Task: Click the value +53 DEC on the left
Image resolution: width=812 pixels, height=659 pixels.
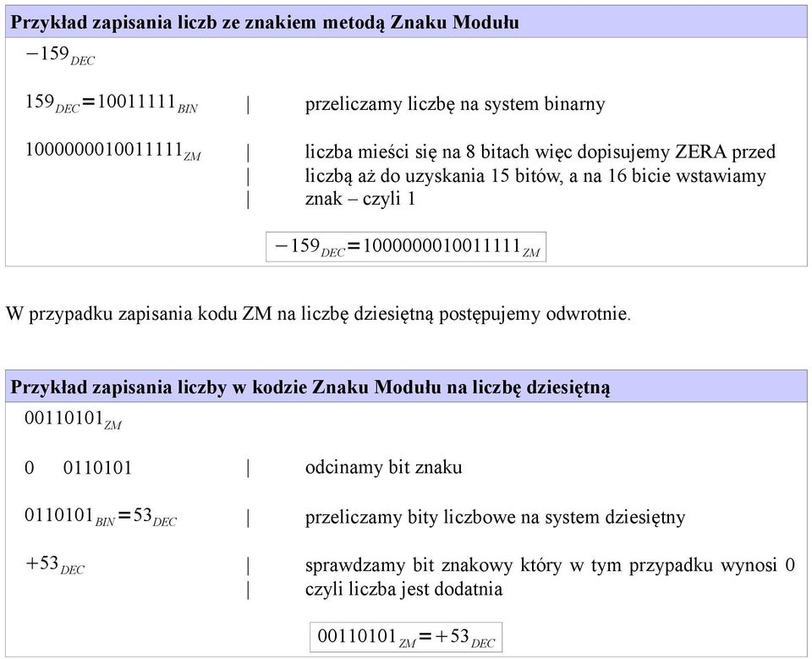Action: [55, 564]
